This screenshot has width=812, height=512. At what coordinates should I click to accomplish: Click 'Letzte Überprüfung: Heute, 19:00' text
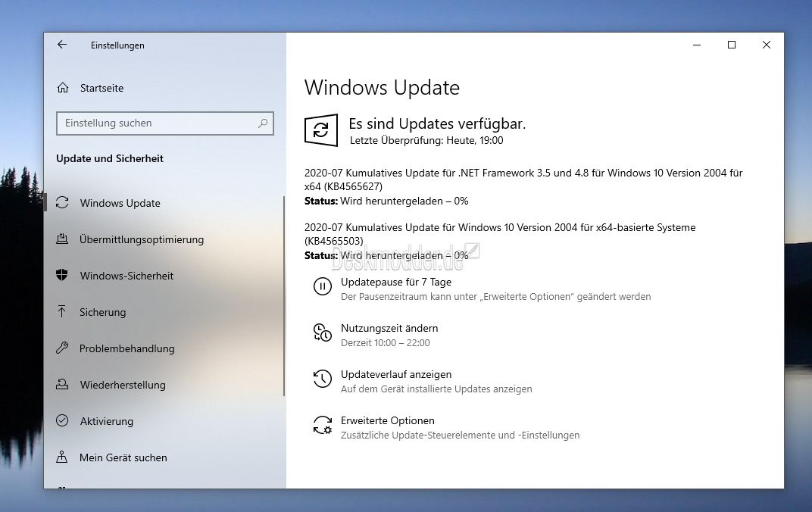426,140
